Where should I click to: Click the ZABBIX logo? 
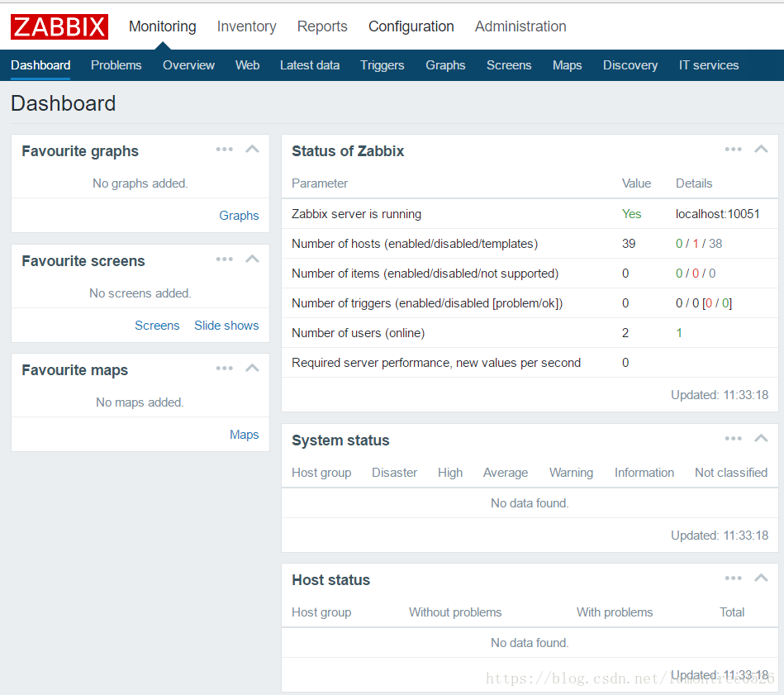59,26
